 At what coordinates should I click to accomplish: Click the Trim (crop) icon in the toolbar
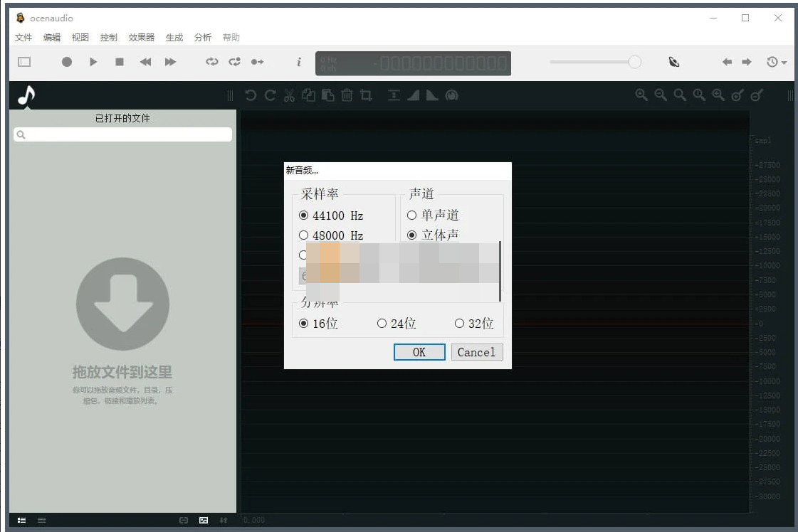(x=365, y=95)
